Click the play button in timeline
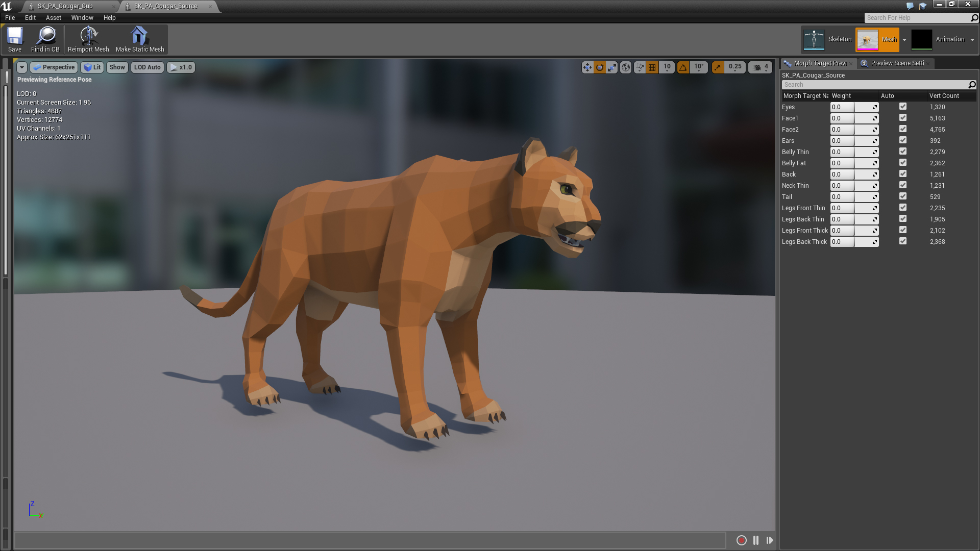This screenshot has width=980, height=551. click(769, 540)
